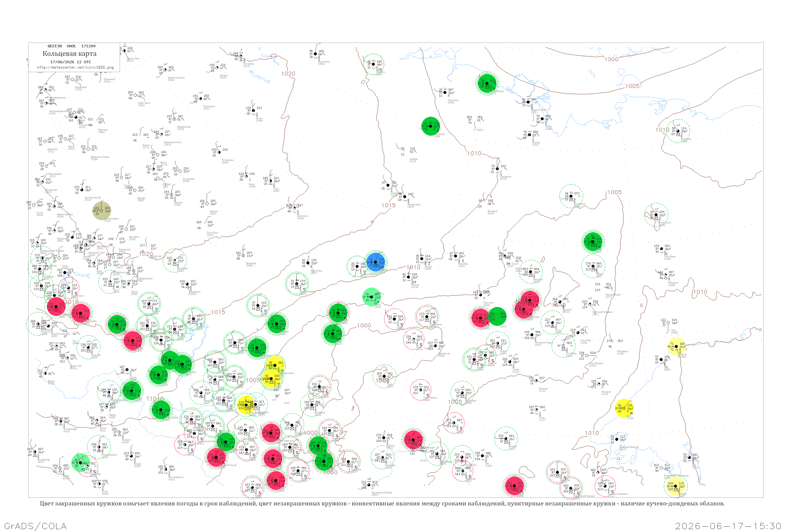This screenshot has height=532, width=798.
Task: Click the station label "Джарджан"
Action: click(x=505, y=177)
